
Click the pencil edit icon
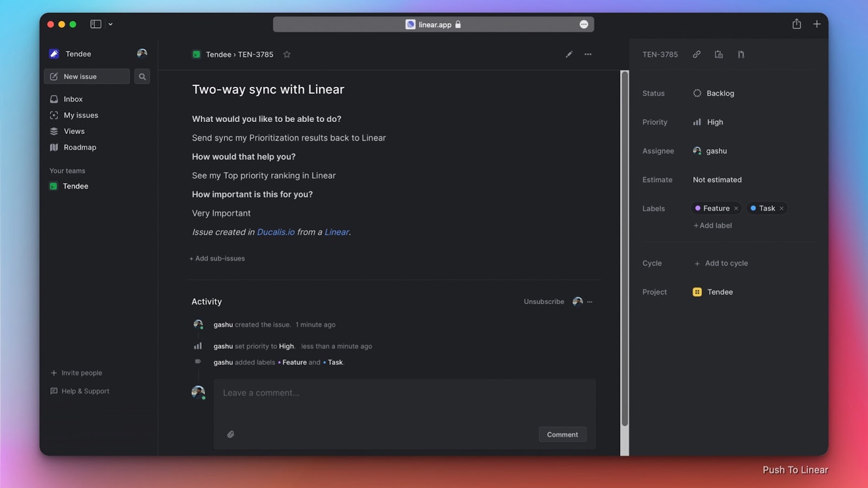[x=569, y=54]
